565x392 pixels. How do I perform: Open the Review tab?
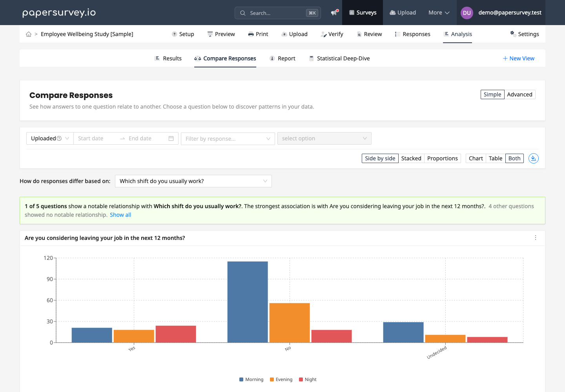(x=369, y=34)
